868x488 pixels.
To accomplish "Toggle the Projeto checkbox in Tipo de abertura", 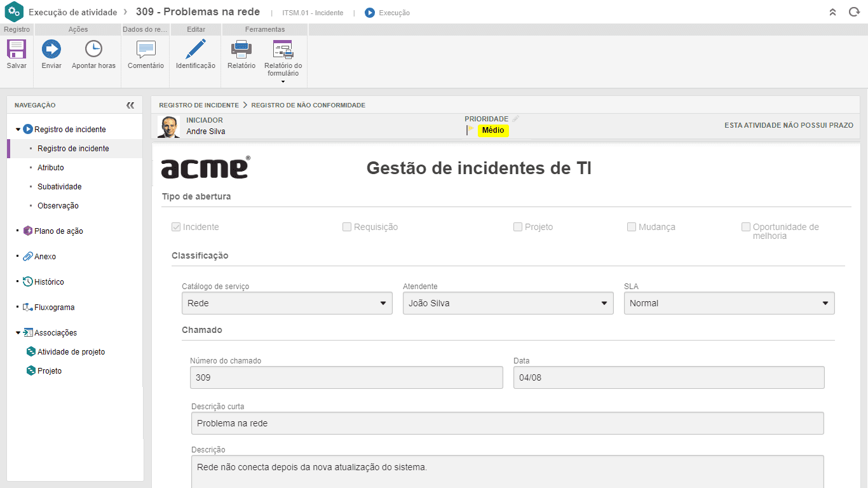I will point(518,227).
